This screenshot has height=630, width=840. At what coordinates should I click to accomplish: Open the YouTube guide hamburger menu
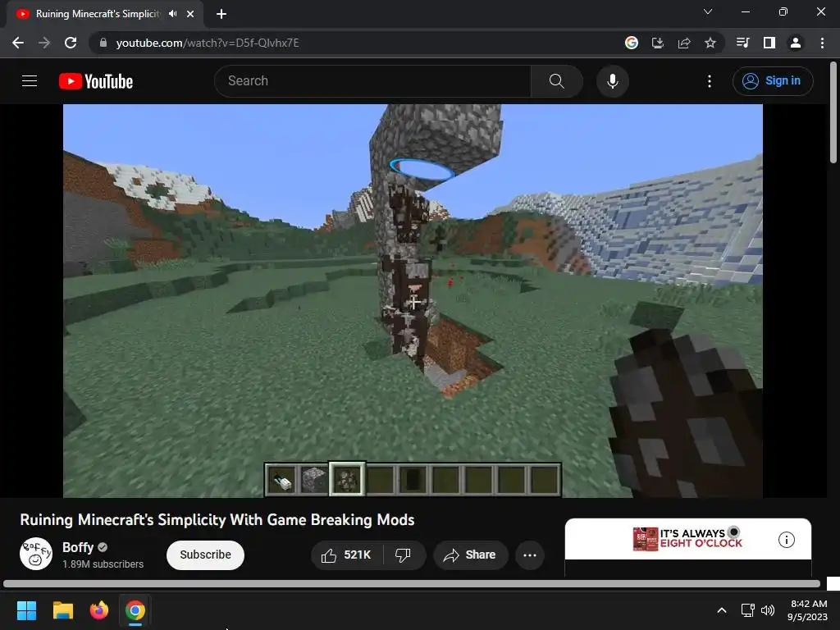pos(30,81)
